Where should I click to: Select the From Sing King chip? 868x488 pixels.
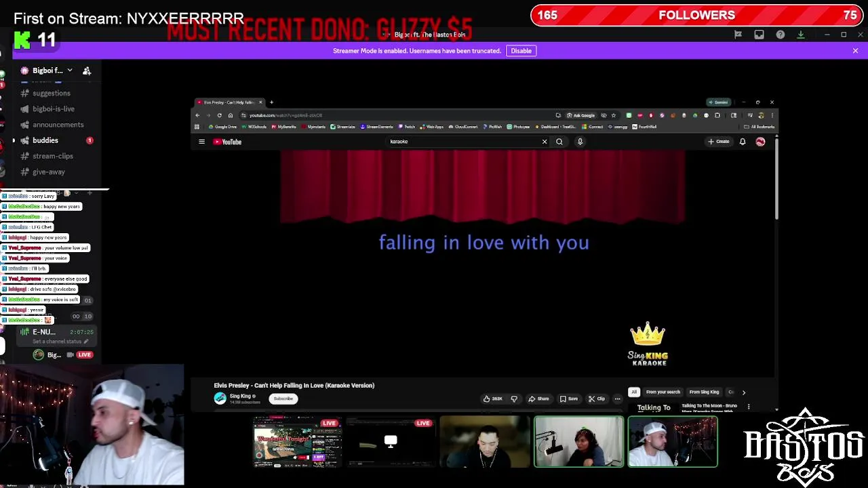pyautogui.click(x=704, y=392)
